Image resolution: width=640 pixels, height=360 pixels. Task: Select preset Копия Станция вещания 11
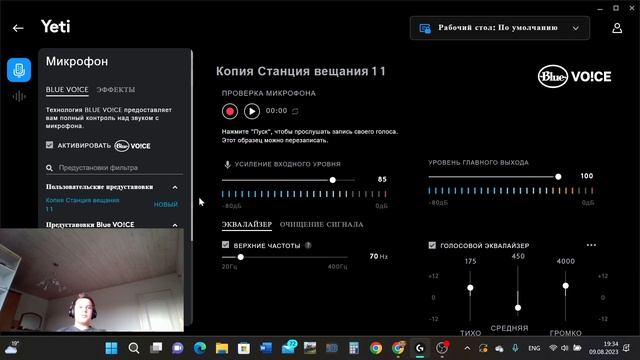tap(82, 204)
